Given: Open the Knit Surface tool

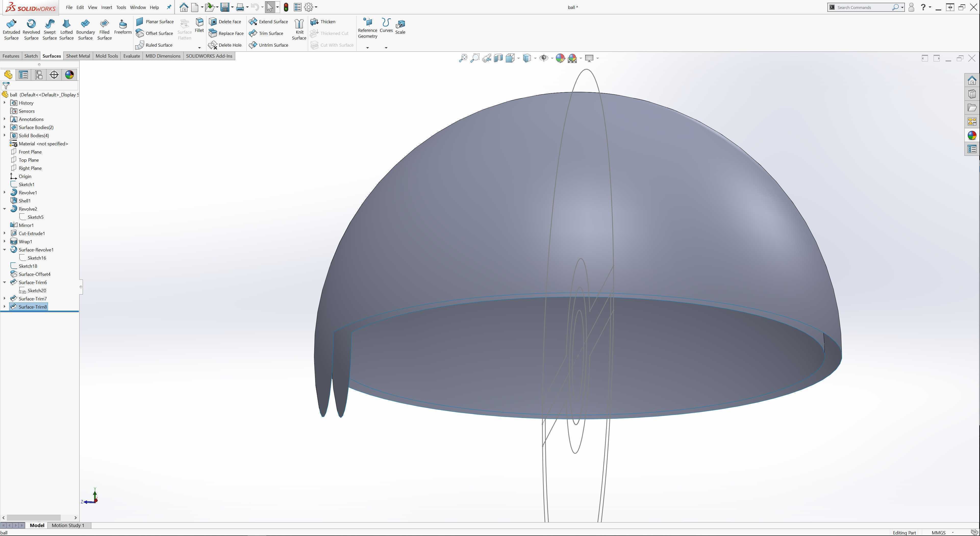Looking at the screenshot, I should click(299, 29).
